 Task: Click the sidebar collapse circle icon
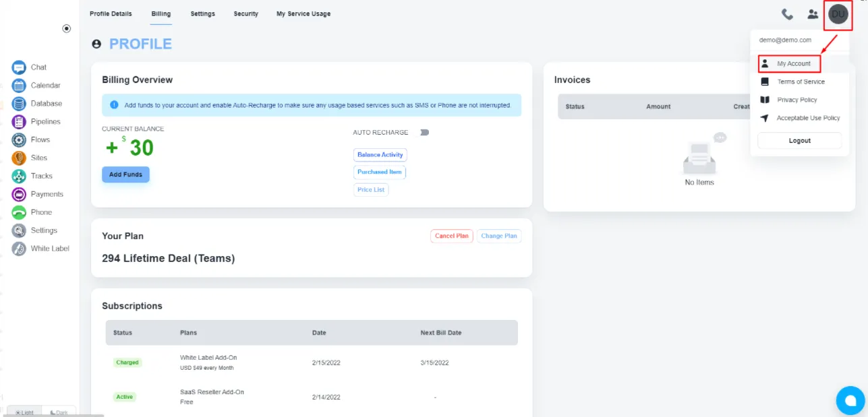coord(66,28)
